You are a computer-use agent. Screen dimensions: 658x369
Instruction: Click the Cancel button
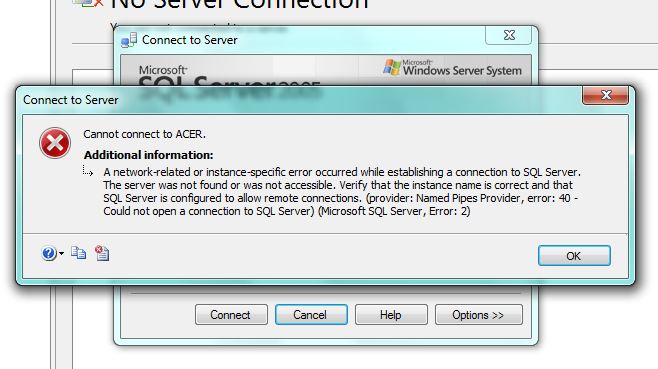311,315
